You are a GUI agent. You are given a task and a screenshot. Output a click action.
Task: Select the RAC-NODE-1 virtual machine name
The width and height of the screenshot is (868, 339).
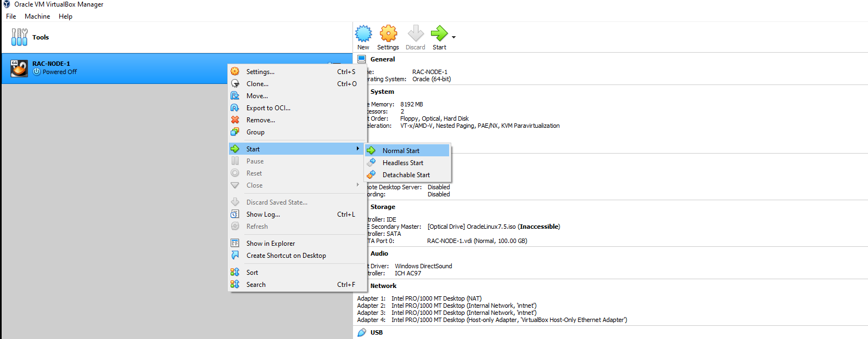[51, 64]
